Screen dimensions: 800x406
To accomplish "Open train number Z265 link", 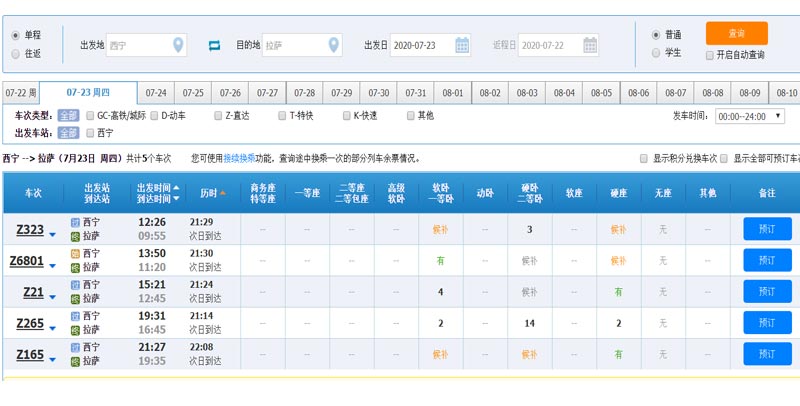I will 30,323.
